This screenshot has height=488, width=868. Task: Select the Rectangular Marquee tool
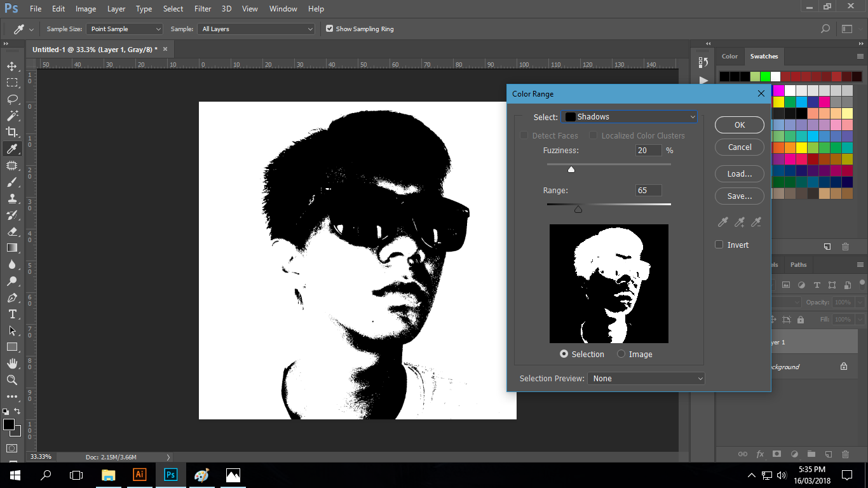coord(11,83)
